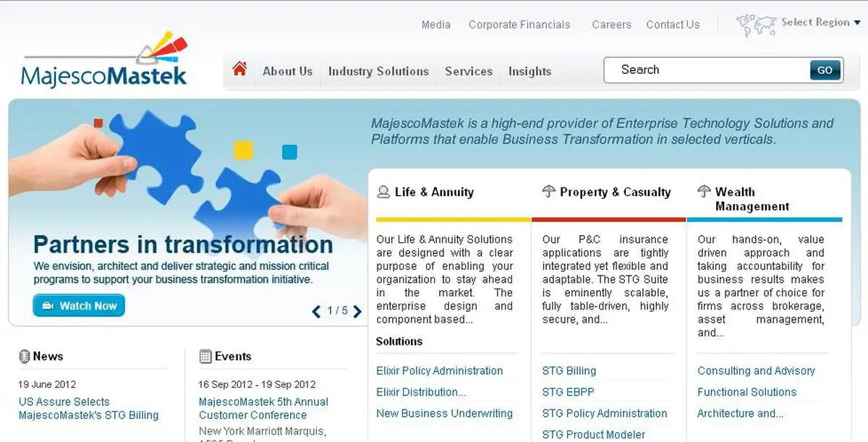Open the STG EBPP link
Viewport: 868px width, 442px height.
[568, 392]
